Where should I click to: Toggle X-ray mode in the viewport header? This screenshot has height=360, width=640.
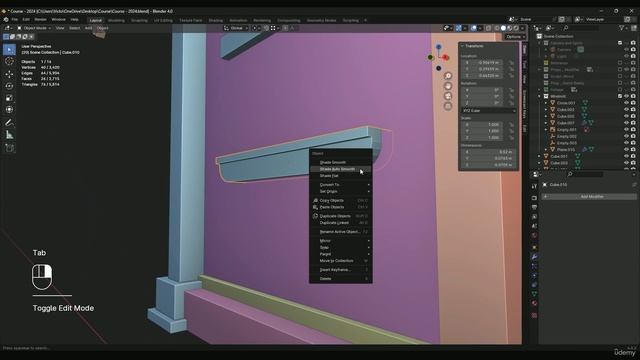point(488,28)
